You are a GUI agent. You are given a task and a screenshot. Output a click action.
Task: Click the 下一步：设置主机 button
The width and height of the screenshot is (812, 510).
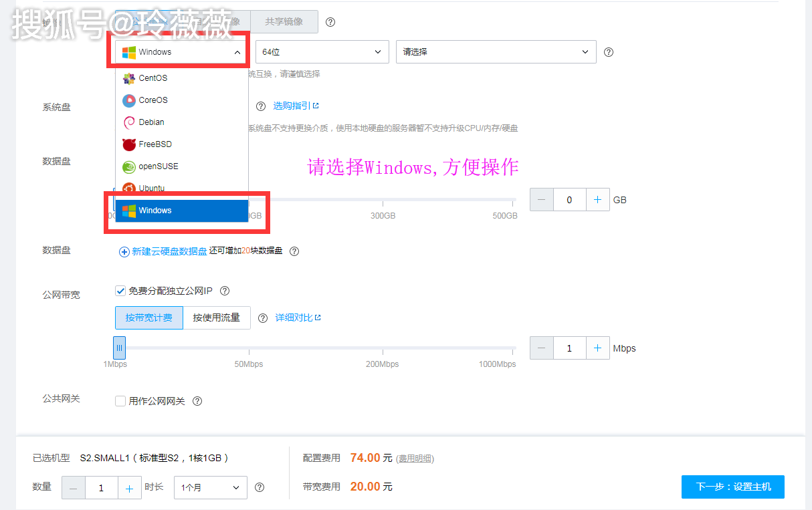point(732,487)
